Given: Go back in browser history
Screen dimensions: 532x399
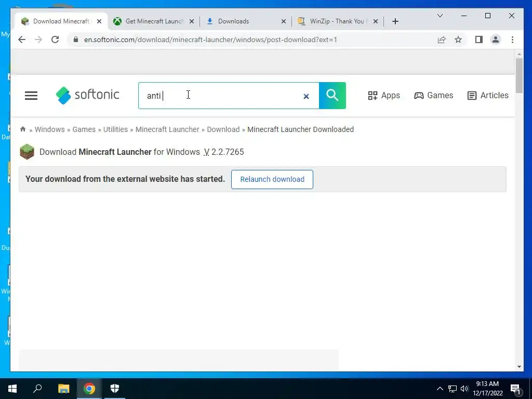Looking at the screenshot, I should (x=22, y=39).
